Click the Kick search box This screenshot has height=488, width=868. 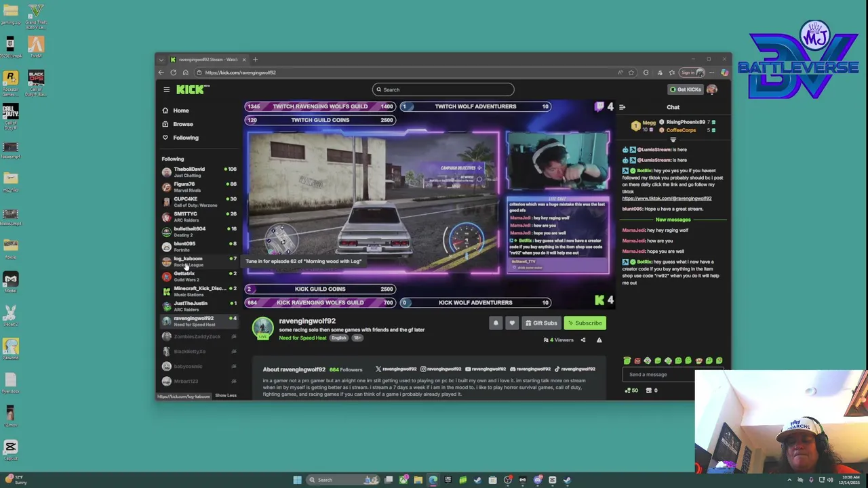point(443,89)
